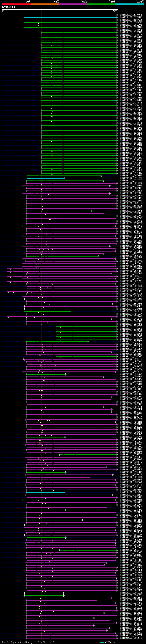Click the UniRef100_C5XU23 label
Viewport: 146px width, 644px height.
coord(131,596)
